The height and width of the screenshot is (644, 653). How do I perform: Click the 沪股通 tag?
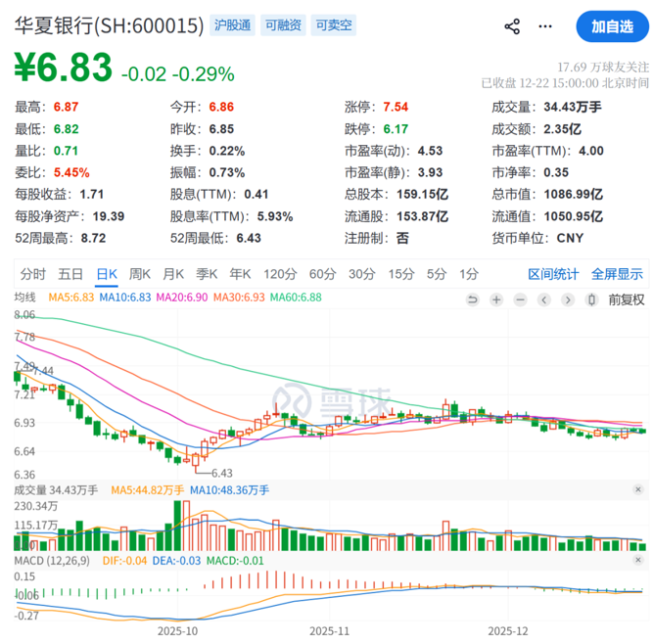click(x=233, y=25)
